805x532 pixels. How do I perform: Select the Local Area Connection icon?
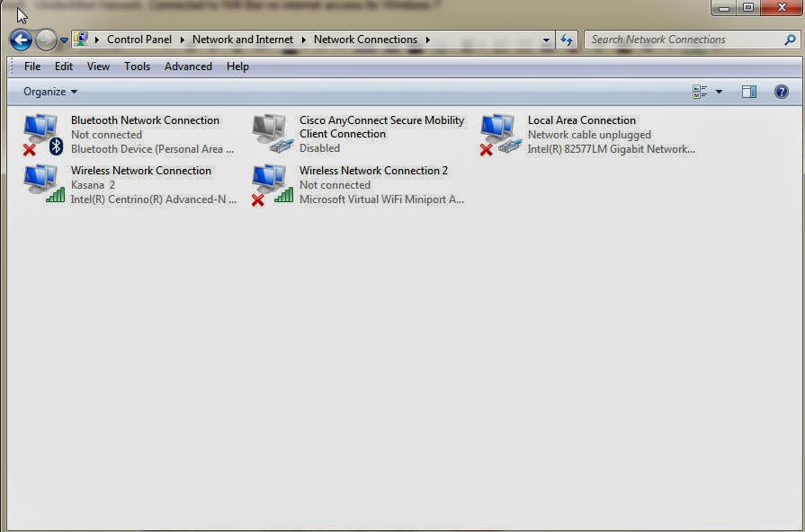501,135
